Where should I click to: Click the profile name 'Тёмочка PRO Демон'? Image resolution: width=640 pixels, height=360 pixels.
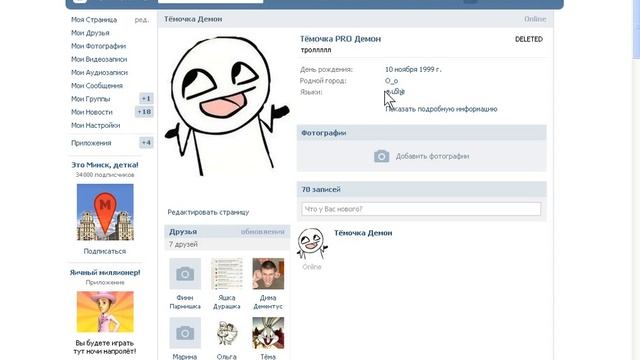click(340, 39)
